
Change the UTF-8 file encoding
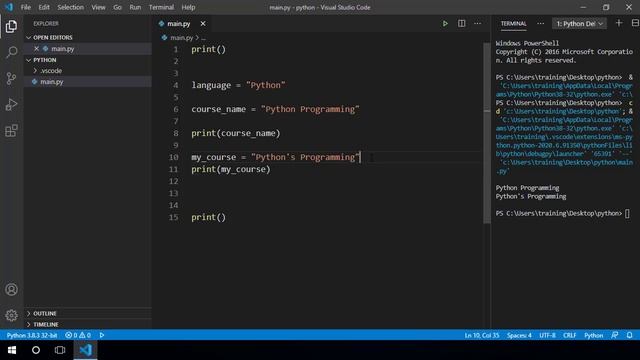(x=547, y=335)
